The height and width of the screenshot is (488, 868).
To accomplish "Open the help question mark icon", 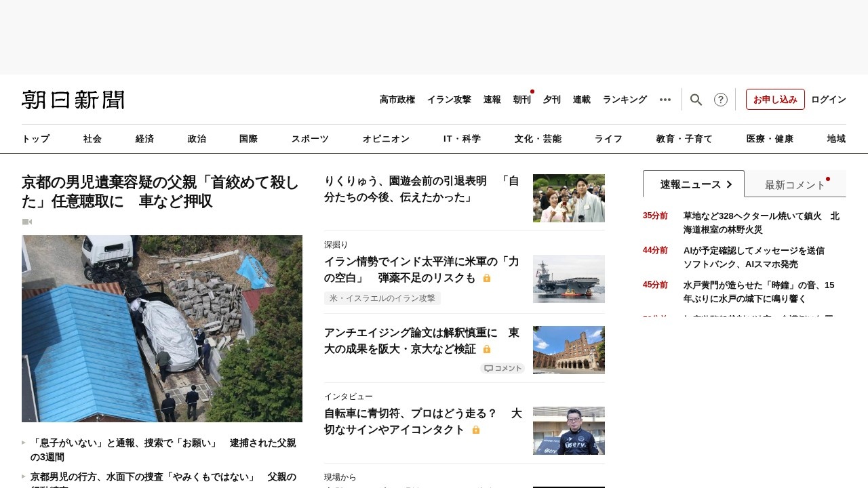I will point(721,100).
